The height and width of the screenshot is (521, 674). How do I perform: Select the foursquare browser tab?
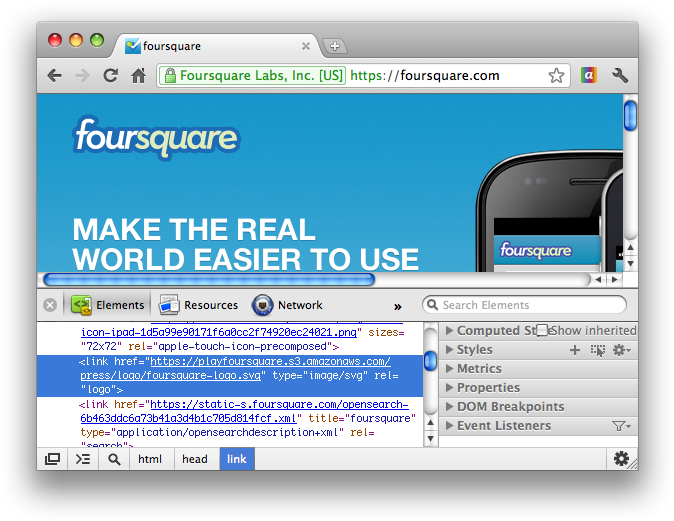tap(215, 46)
